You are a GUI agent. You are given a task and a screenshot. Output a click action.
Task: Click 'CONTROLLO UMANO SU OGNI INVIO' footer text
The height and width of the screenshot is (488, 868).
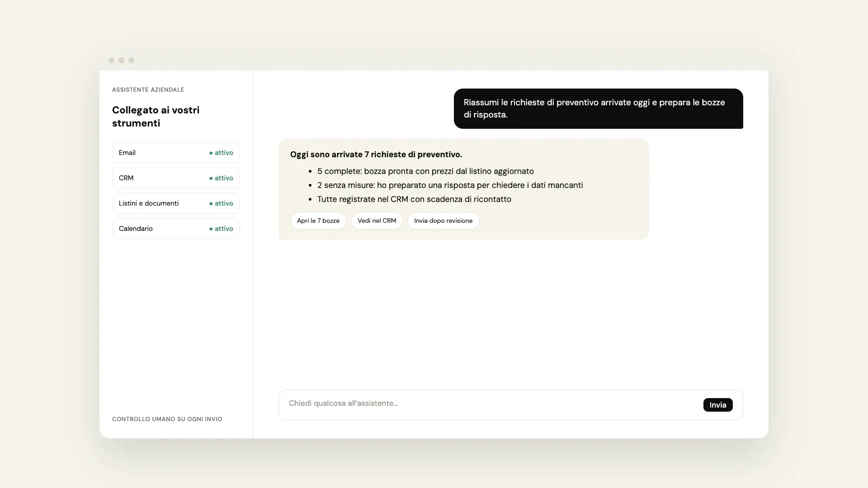(167, 419)
